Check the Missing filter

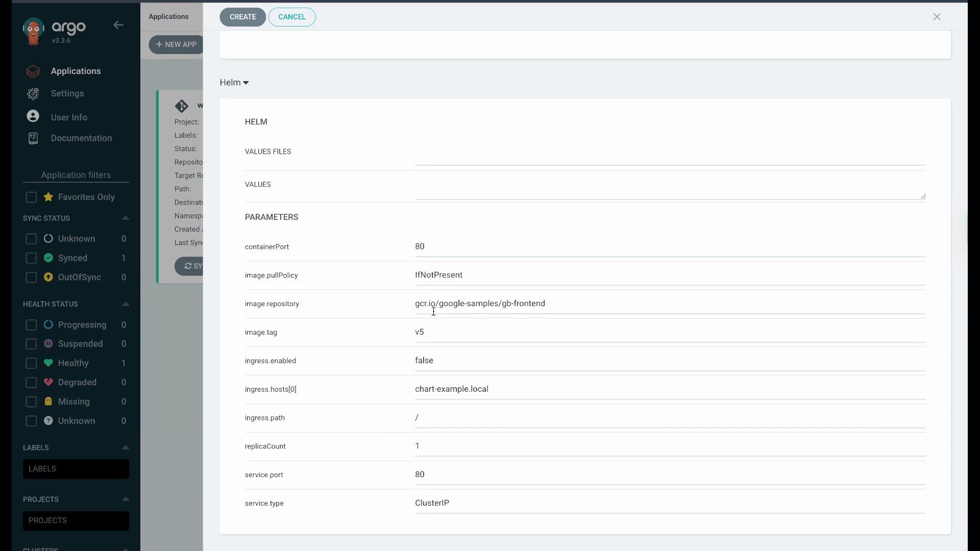tap(31, 402)
